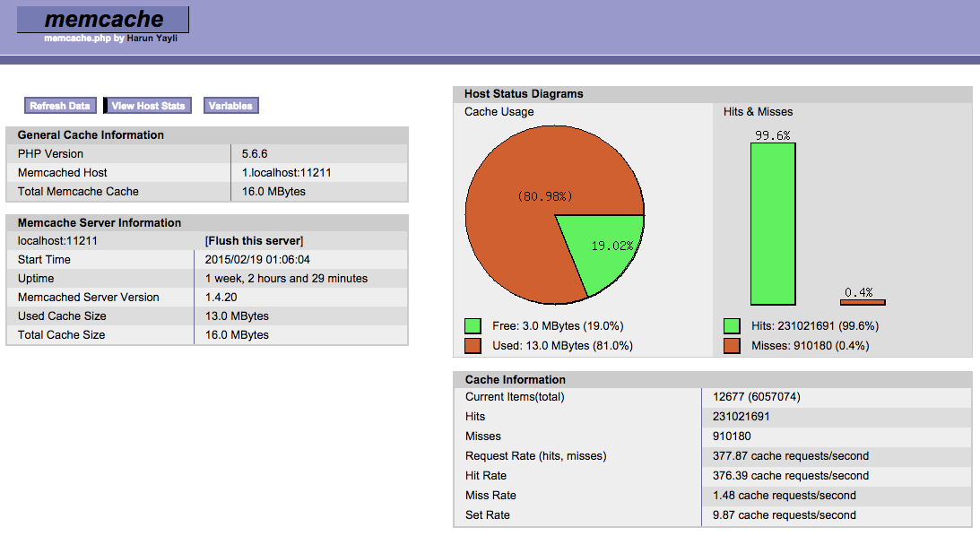Click the Set Rate row label
Image resolution: width=980 pixels, height=536 pixels.
[x=488, y=515]
